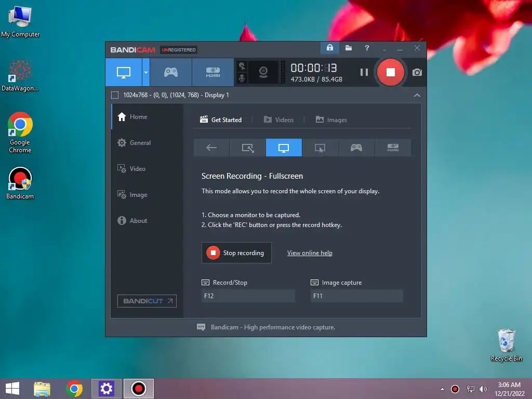This screenshot has height=399, width=532.
Task: Click Image capture hotkey field F11
Action: tap(357, 296)
